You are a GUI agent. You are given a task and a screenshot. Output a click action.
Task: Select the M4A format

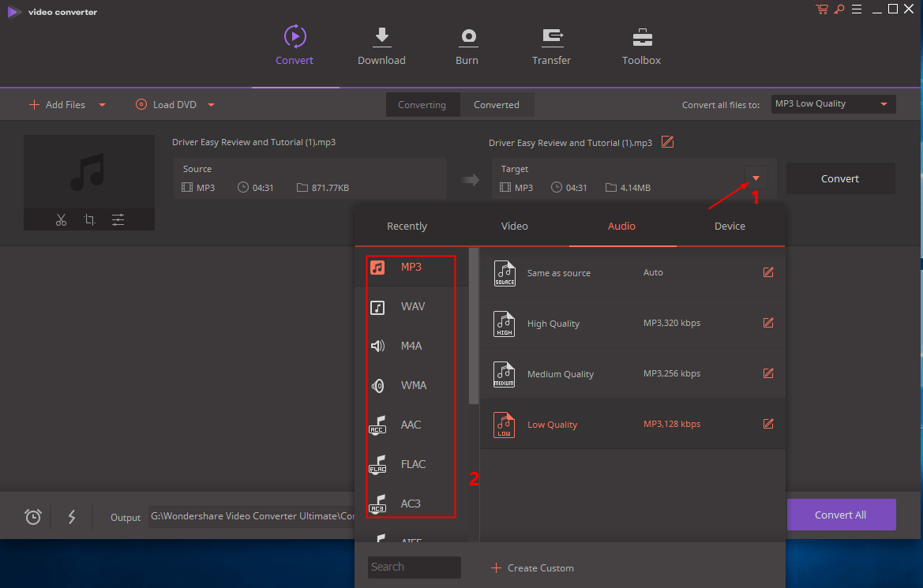pos(411,346)
